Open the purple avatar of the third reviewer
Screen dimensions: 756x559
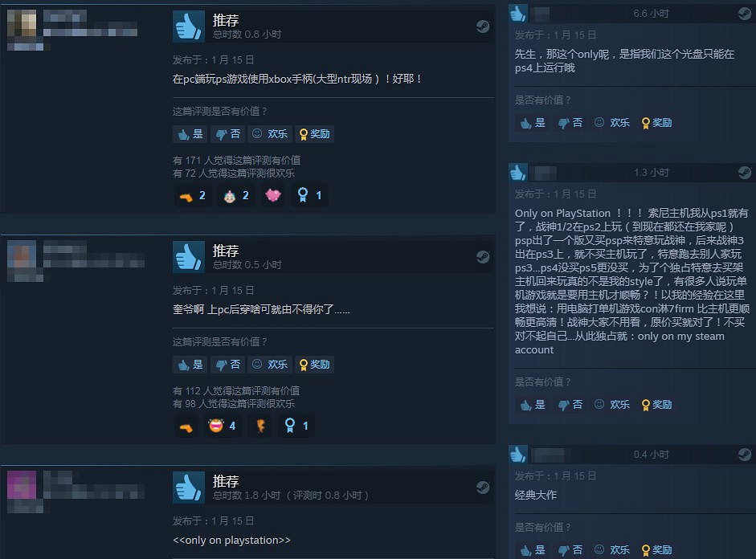pos(22,485)
